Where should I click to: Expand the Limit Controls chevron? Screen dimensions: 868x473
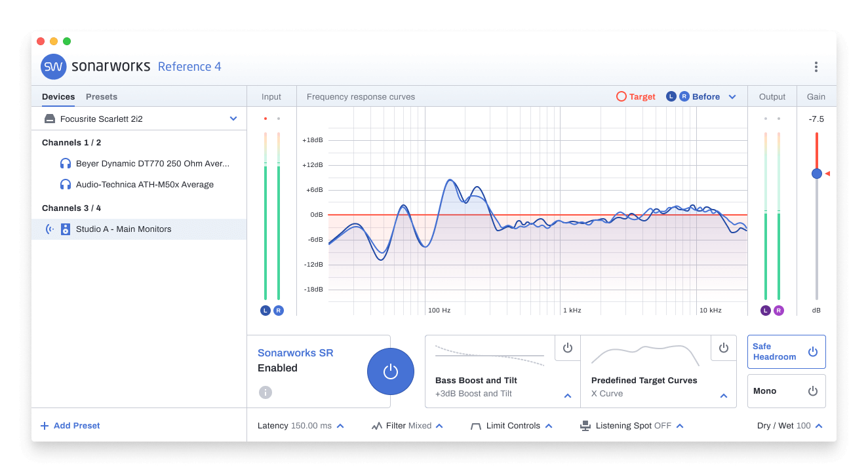pos(549,426)
